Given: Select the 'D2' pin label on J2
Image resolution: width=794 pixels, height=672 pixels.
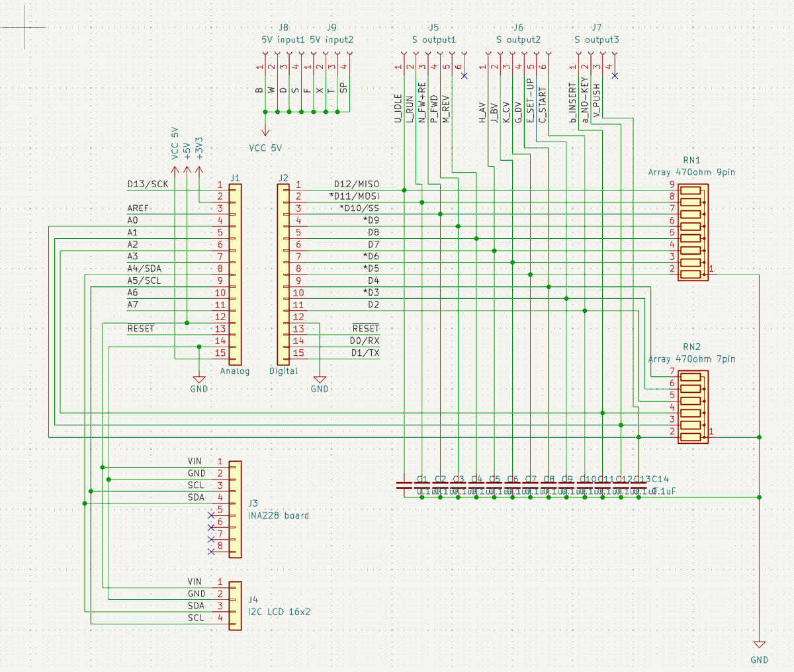Looking at the screenshot, I should click(x=374, y=305).
